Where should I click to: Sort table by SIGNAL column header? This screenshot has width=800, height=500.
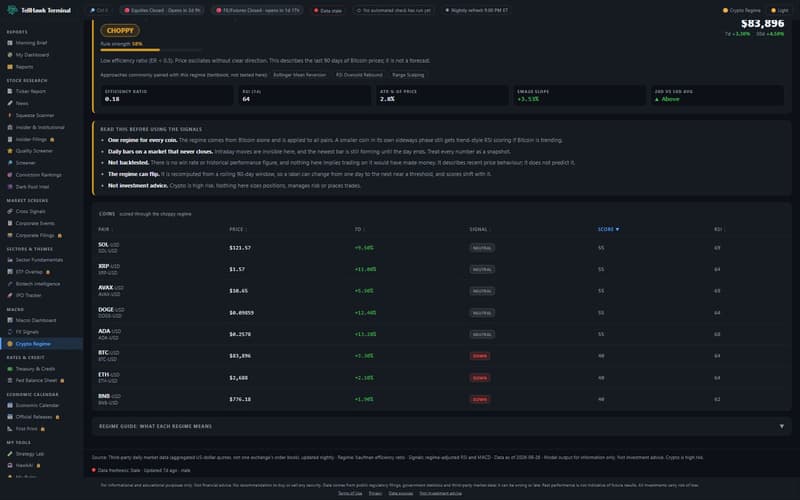pyautogui.click(x=480, y=230)
